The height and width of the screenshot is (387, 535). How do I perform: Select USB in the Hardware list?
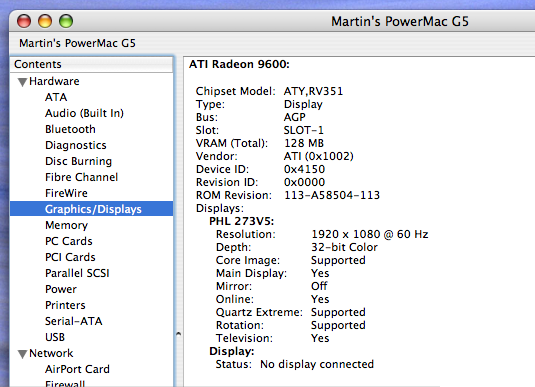pyautogui.click(x=55, y=337)
